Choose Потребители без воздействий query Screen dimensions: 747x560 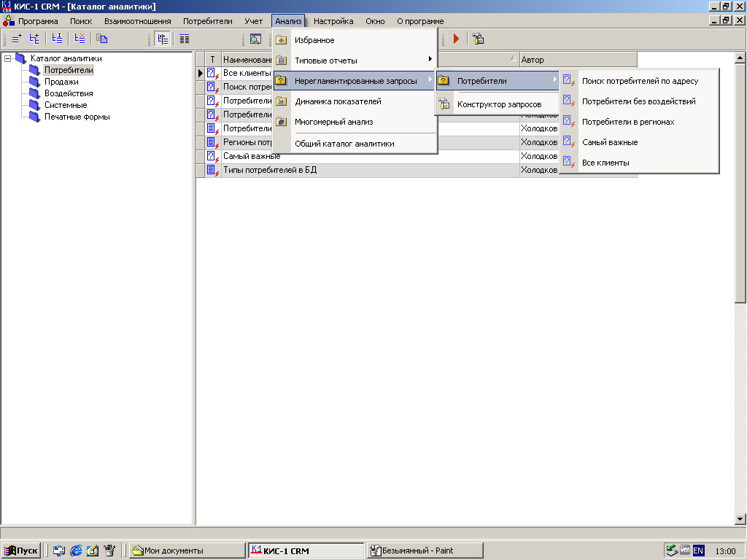point(639,101)
